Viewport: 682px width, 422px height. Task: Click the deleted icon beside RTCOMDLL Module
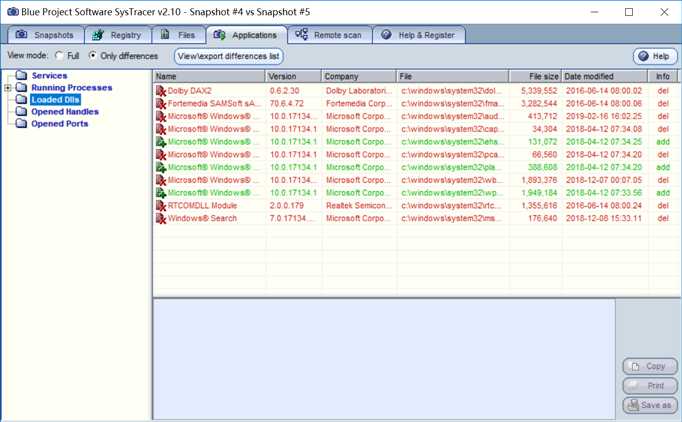(x=161, y=205)
